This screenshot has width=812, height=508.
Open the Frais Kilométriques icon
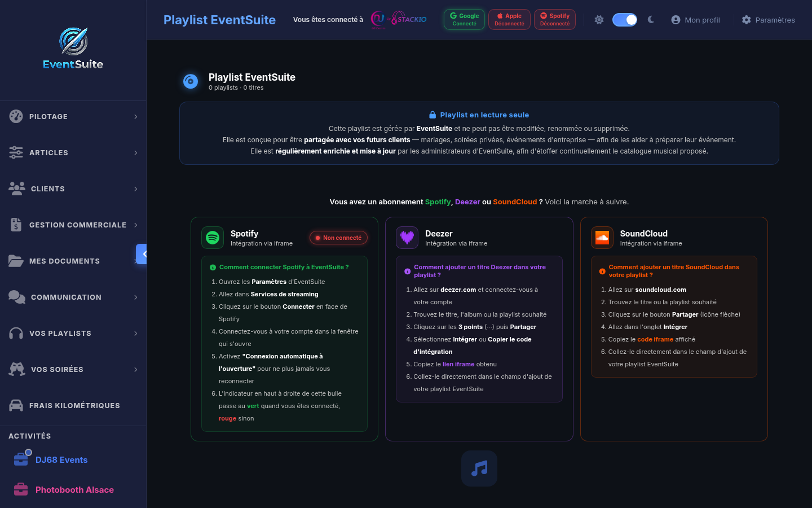(x=16, y=405)
